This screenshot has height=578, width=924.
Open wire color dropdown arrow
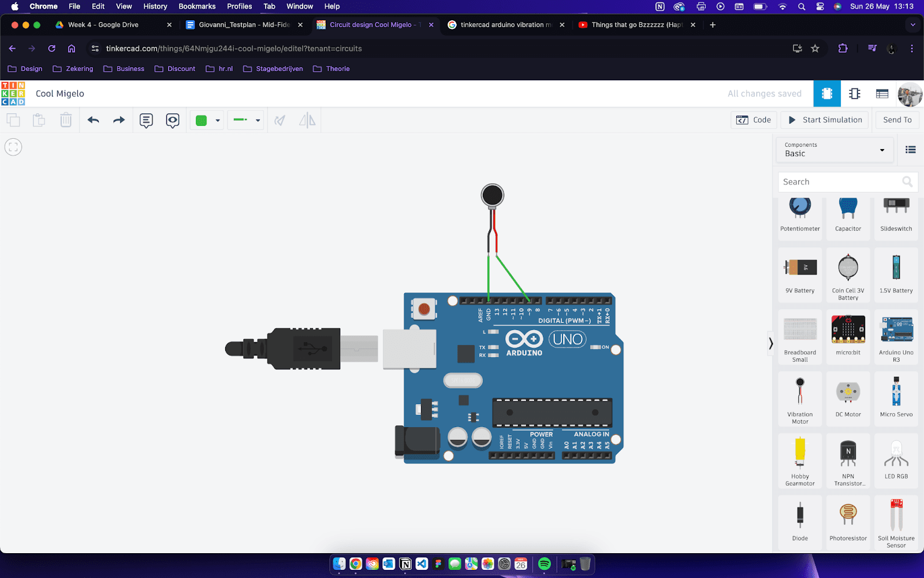pos(218,120)
